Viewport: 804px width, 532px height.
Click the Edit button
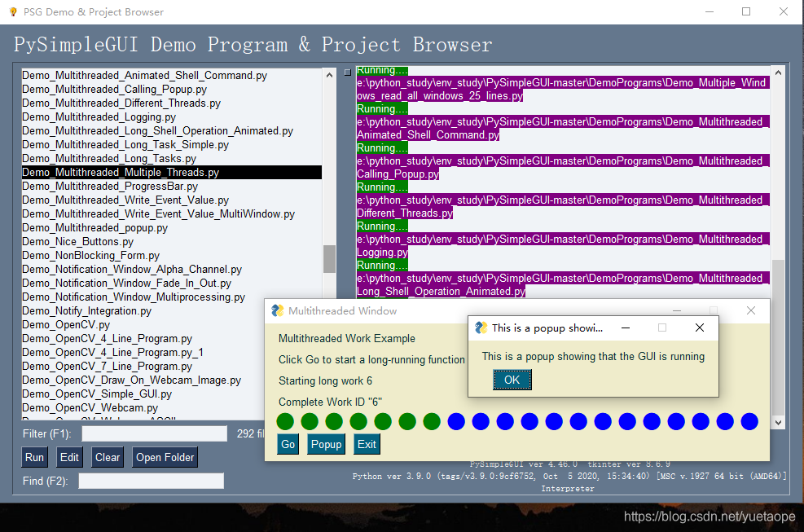click(69, 457)
